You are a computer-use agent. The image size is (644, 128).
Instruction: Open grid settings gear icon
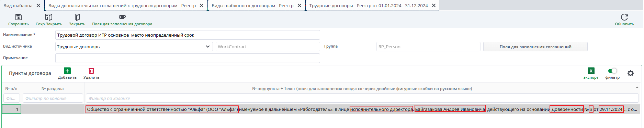(631, 73)
